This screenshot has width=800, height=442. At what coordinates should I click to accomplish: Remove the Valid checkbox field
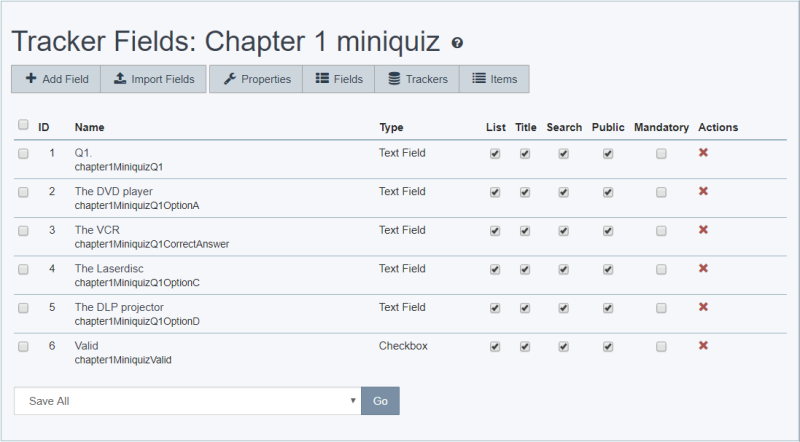coord(703,346)
